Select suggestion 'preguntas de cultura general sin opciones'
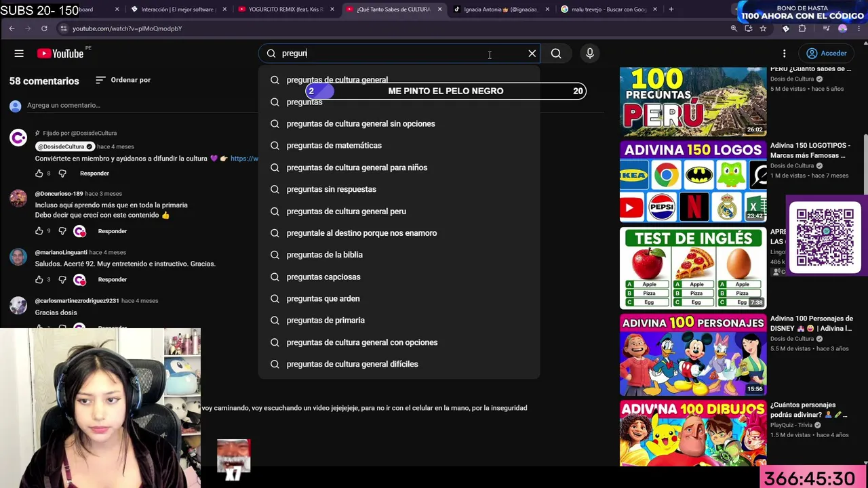 (x=399, y=123)
